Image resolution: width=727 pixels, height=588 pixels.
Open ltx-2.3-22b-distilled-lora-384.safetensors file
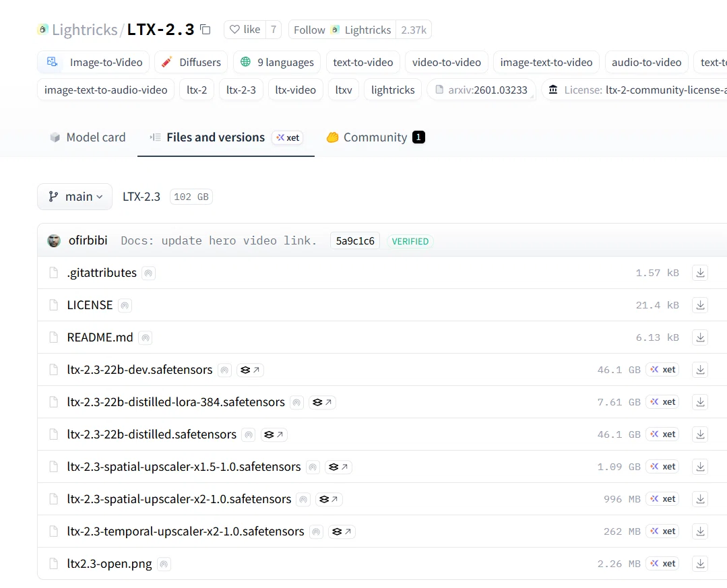click(176, 402)
